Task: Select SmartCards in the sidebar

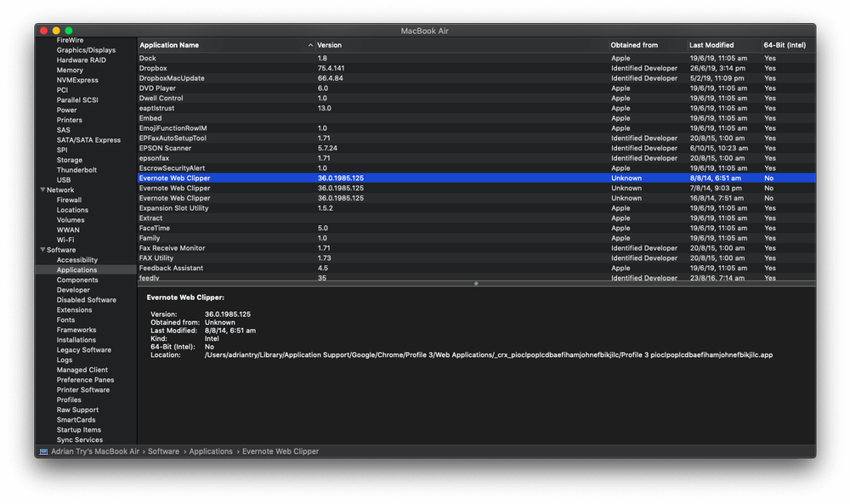Action: tap(76, 420)
